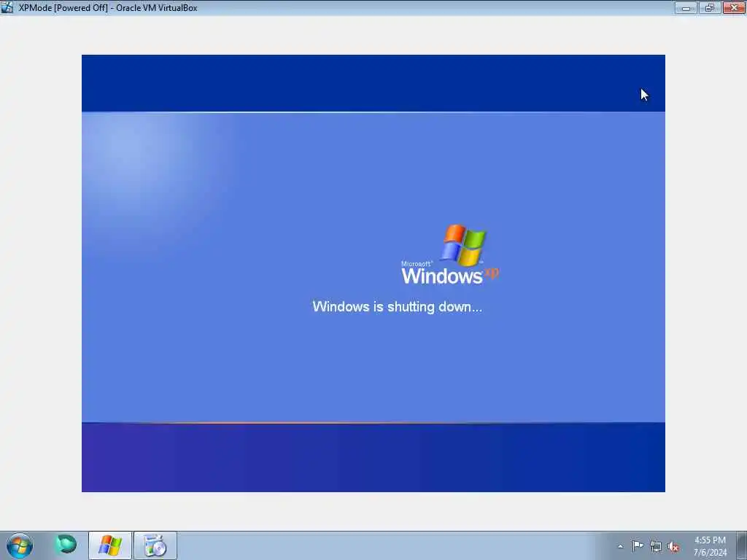Open network status tray icon

656,546
